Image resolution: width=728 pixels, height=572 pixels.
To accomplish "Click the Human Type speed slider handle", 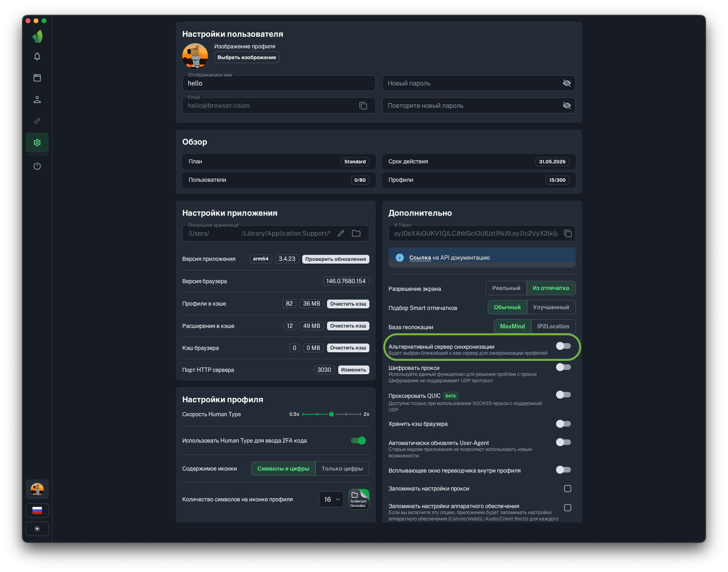I will [331, 414].
